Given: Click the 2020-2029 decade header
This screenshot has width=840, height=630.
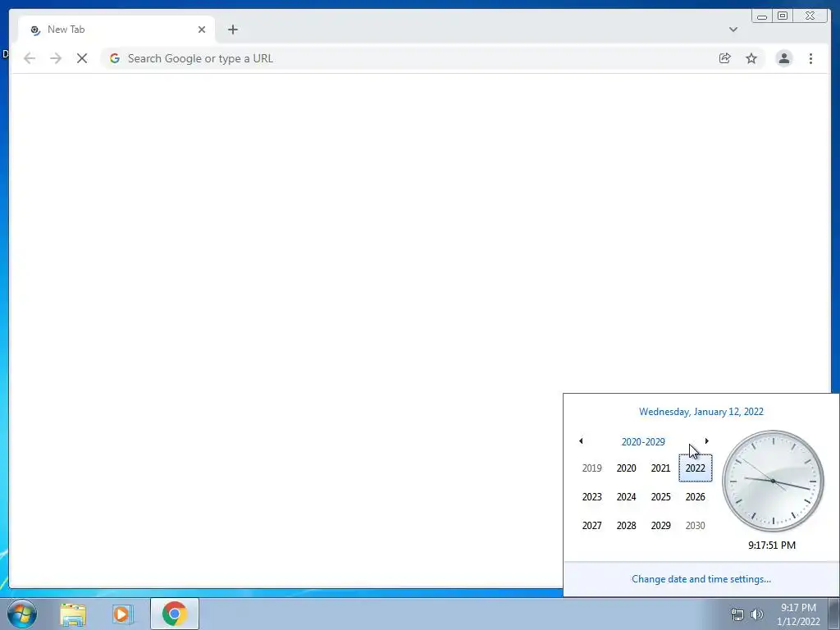Looking at the screenshot, I should tap(643, 442).
